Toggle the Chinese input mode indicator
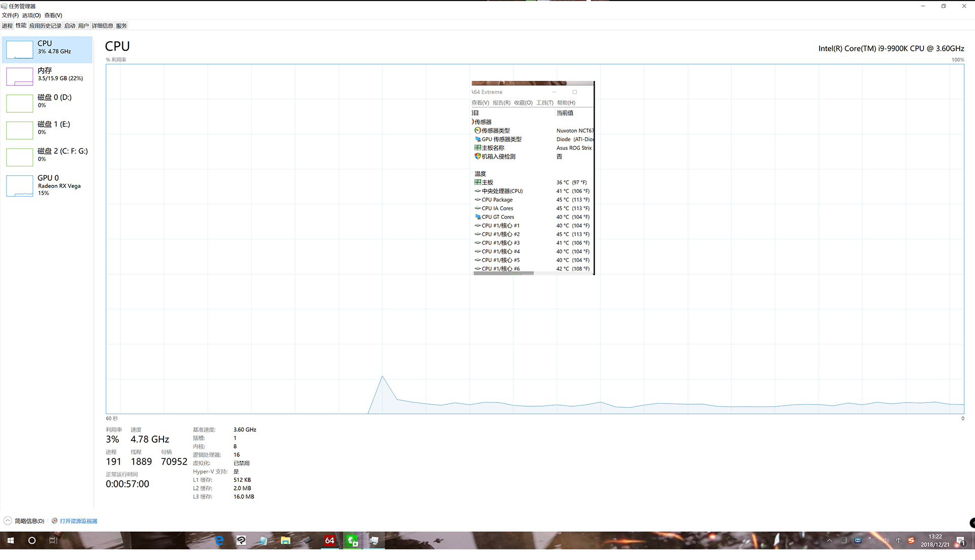The width and height of the screenshot is (975, 560). (x=898, y=541)
